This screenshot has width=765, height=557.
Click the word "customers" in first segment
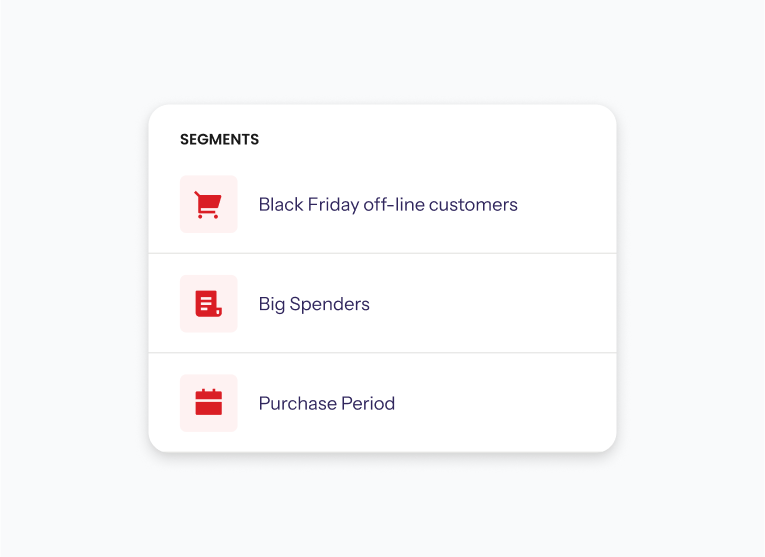coord(473,205)
